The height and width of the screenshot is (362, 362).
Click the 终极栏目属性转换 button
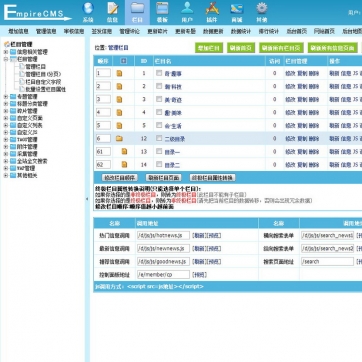pyautogui.click(x=212, y=178)
